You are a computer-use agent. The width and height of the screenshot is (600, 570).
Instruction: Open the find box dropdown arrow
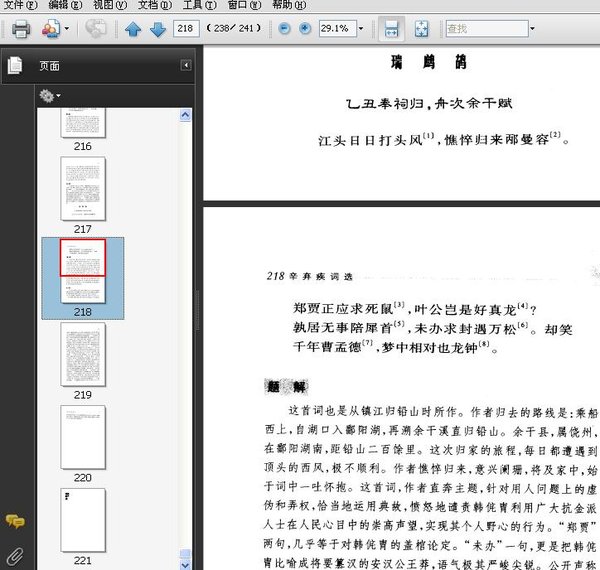click(531, 29)
